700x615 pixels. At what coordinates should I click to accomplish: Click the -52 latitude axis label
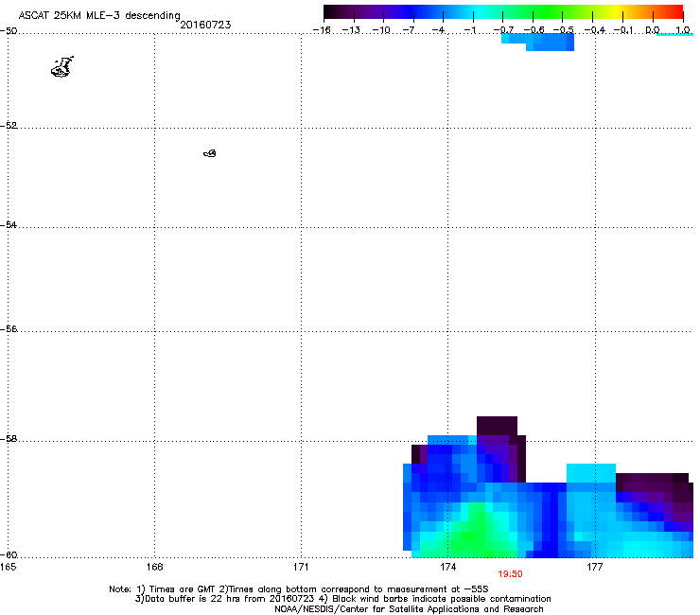pos(9,126)
